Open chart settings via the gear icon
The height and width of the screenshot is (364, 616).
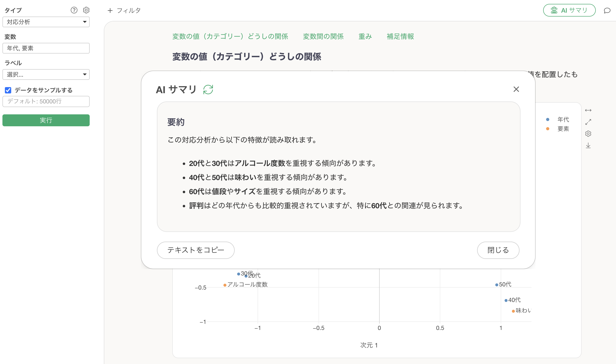click(x=588, y=133)
